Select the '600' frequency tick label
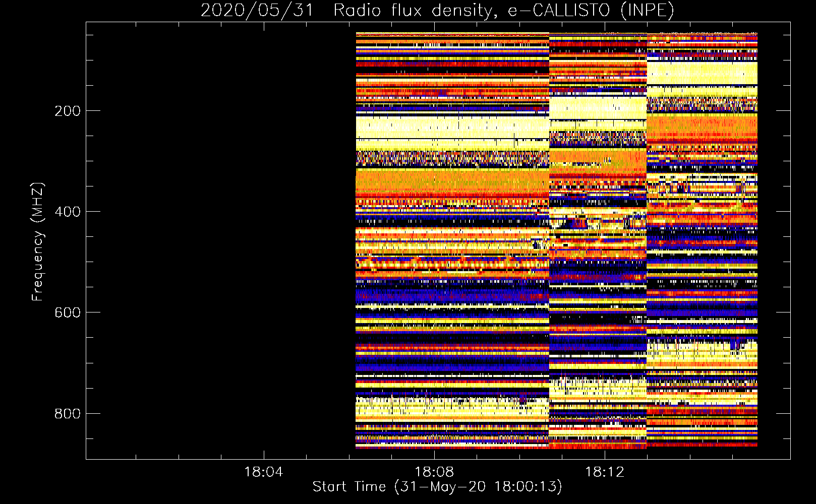 pyautogui.click(x=67, y=312)
